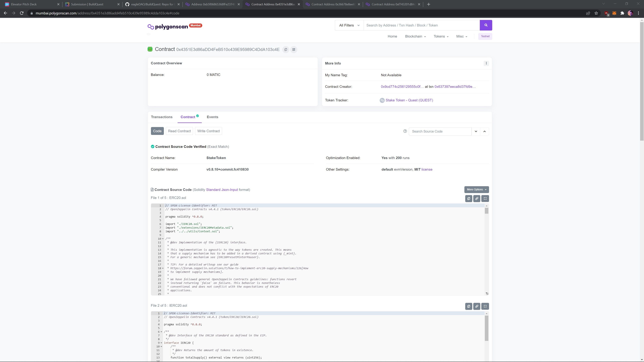The width and height of the screenshot is (644, 362).
Task: Reload the current page
Action: [x=22, y=13]
